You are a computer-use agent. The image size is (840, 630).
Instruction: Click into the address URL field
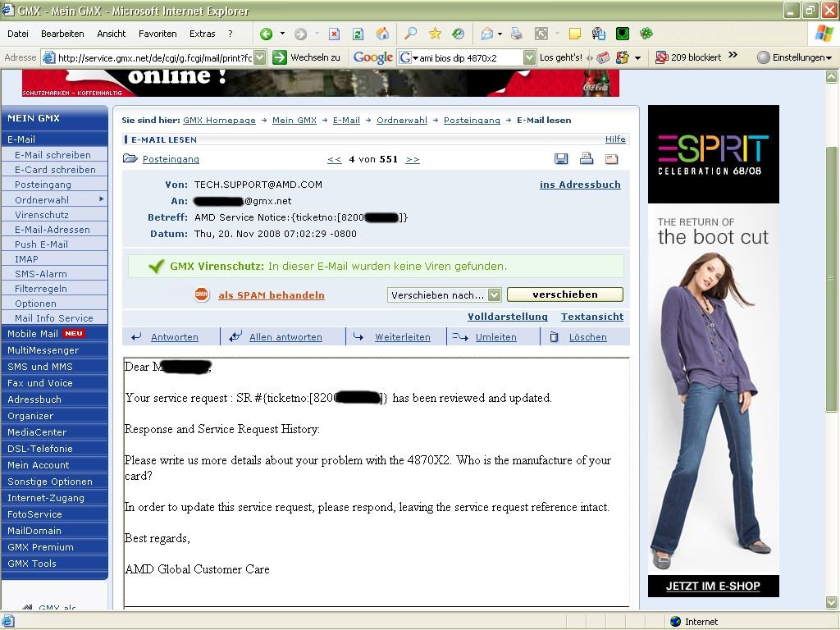click(x=154, y=57)
